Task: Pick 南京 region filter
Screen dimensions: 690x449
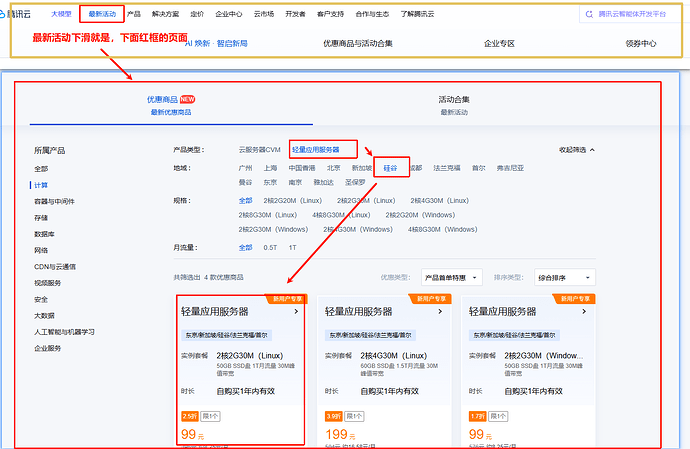Action: [296, 182]
